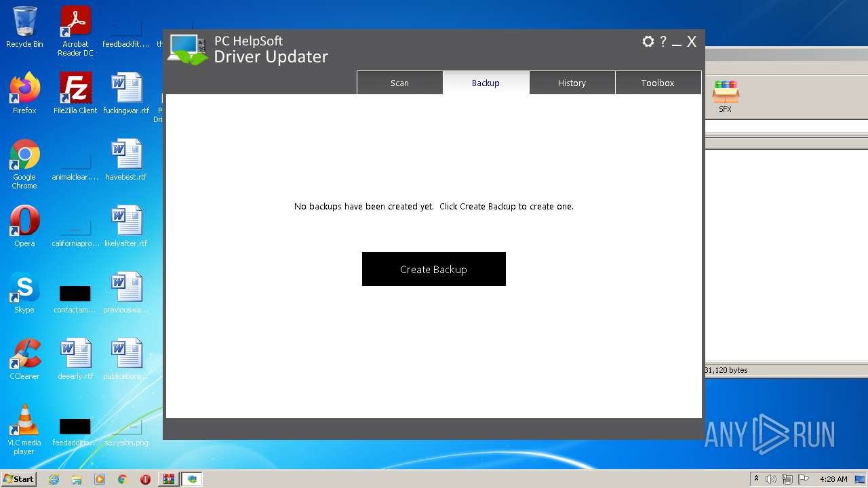Click the Create Backup button
868x488 pixels.
(434, 269)
